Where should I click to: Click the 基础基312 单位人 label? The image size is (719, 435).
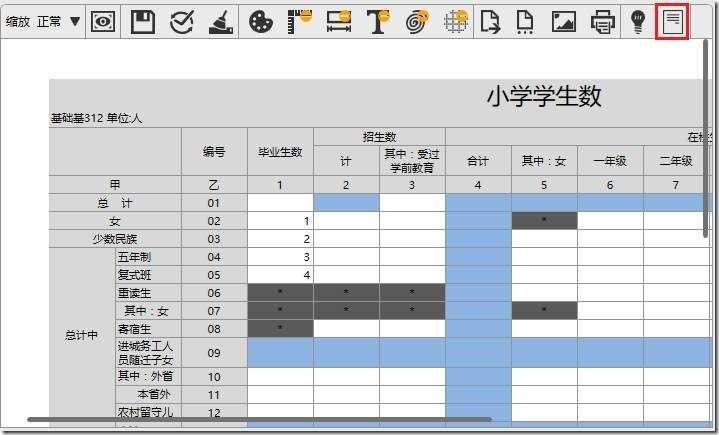(96, 118)
